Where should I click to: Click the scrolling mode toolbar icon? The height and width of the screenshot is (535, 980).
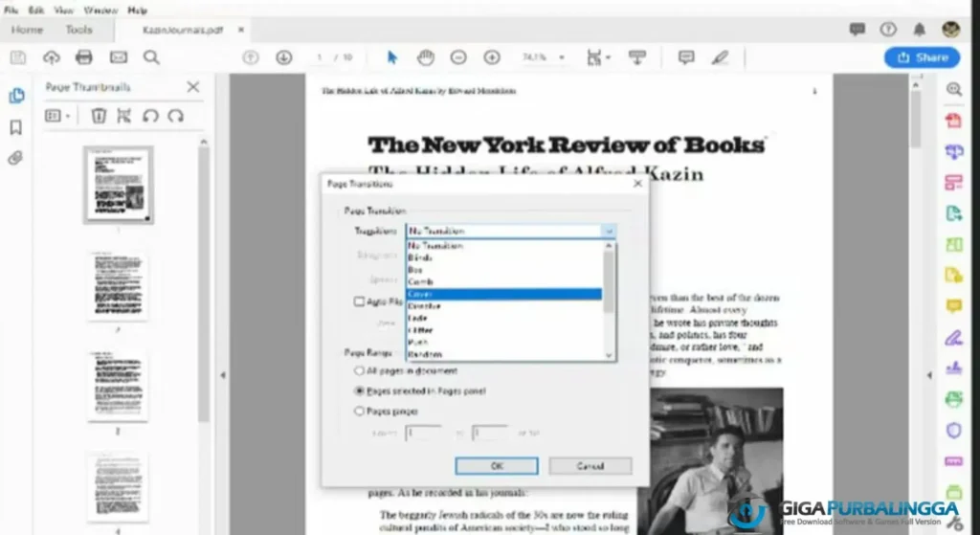636,57
